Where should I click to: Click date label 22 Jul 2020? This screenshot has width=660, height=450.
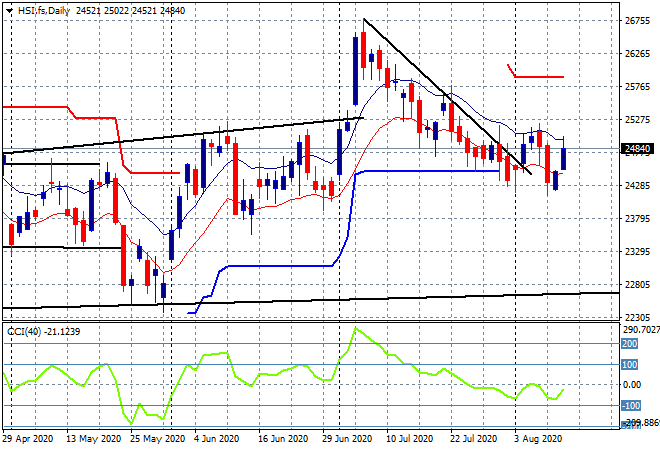pyautogui.click(x=474, y=439)
